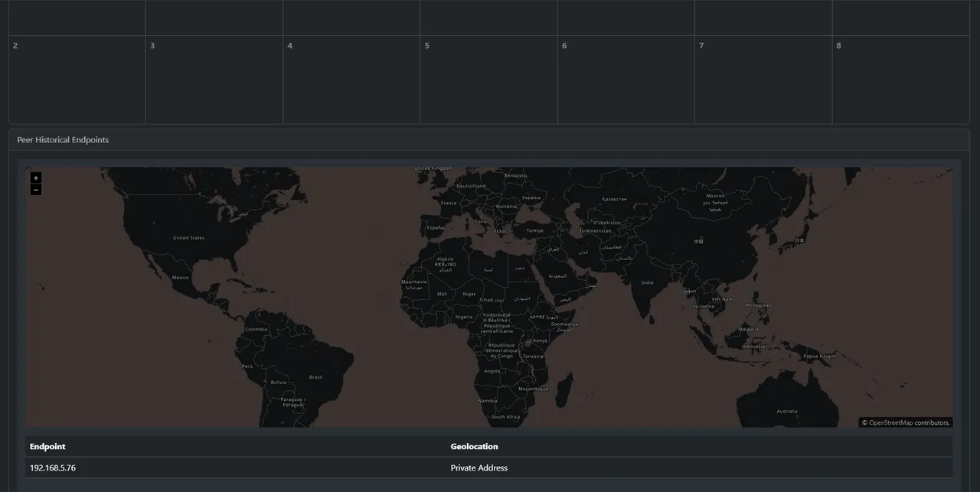
Task: Click the United States label on map
Action: (188, 238)
